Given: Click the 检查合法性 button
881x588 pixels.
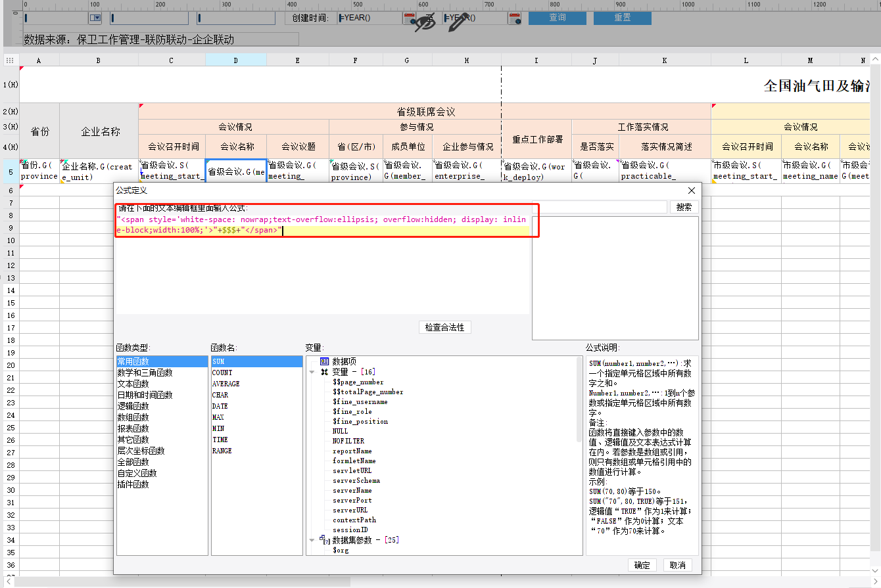Looking at the screenshot, I should [445, 327].
